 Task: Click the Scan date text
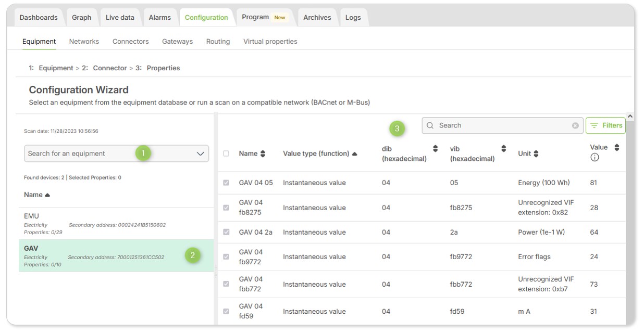[61, 131]
